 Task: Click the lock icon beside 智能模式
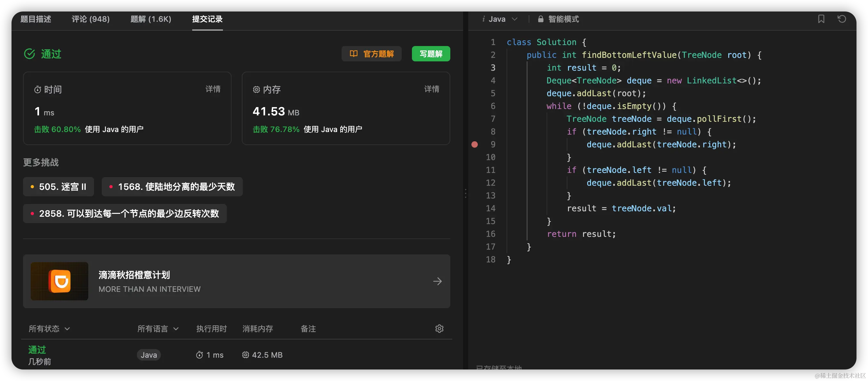coord(541,19)
